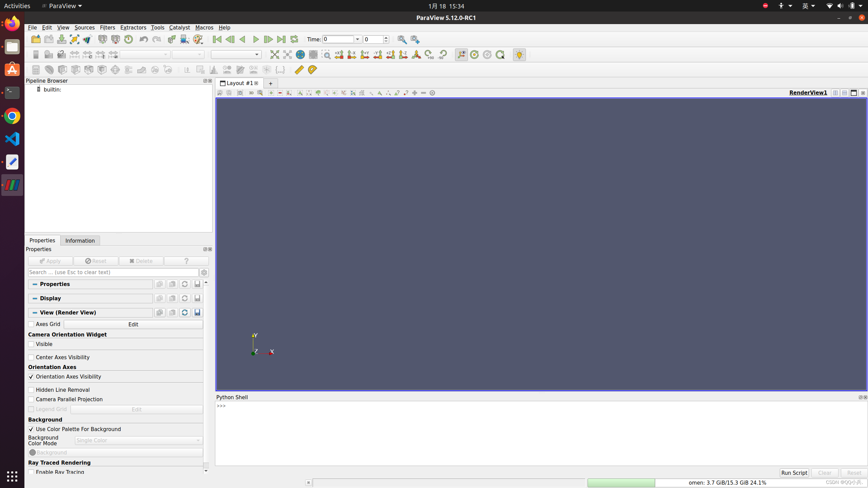Click the Reset camera icon
Viewport: 868px width, 488px height.
(274, 55)
